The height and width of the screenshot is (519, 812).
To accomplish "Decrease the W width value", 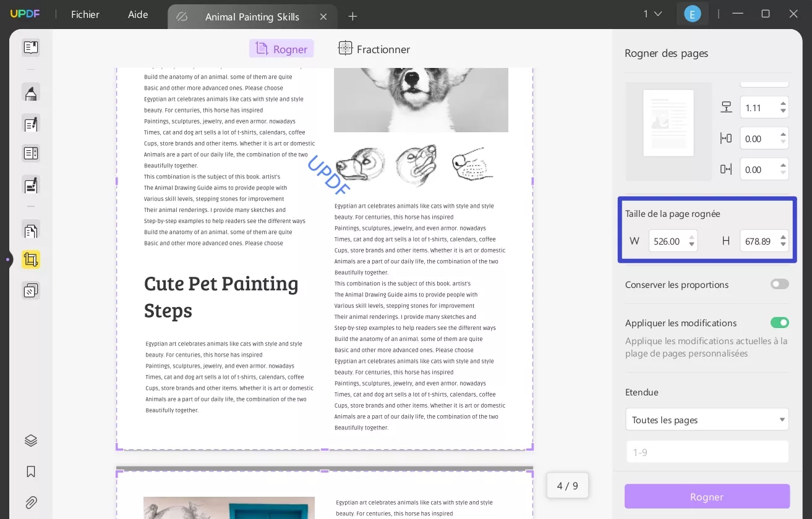I will pyautogui.click(x=692, y=245).
